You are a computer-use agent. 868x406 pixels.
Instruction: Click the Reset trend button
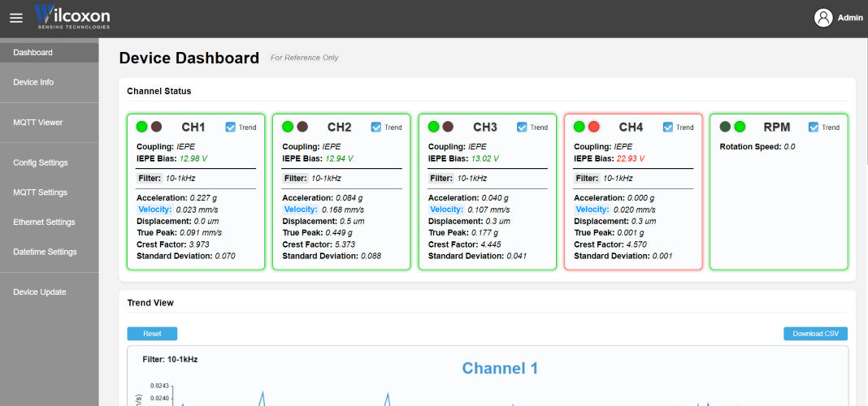[152, 334]
